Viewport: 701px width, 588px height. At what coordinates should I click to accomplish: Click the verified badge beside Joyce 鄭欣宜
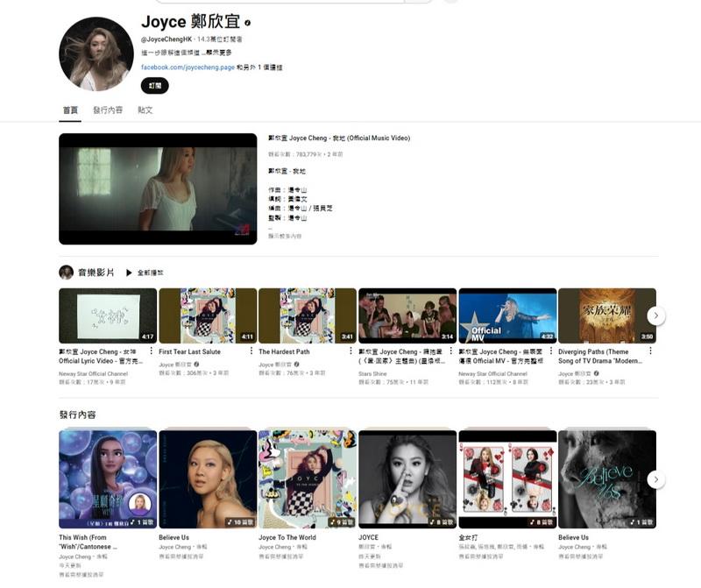point(247,23)
